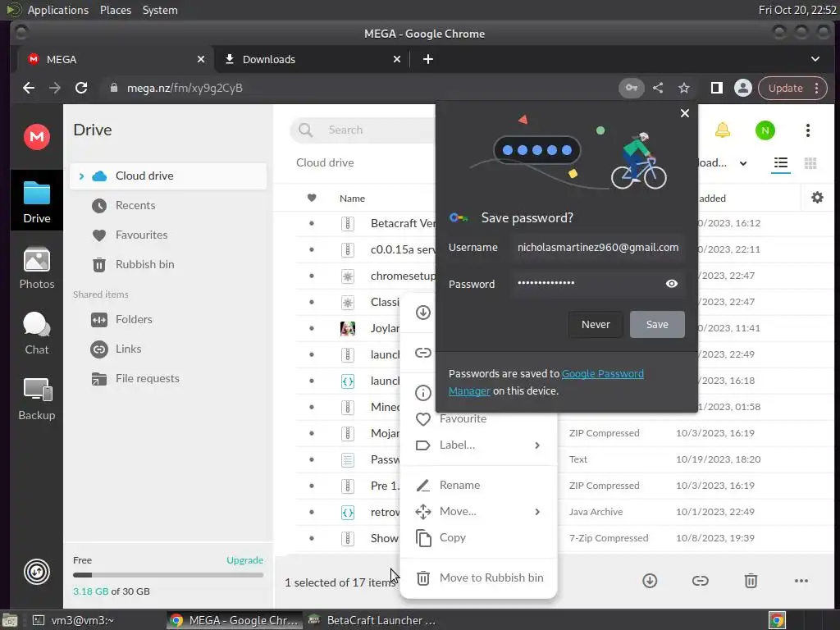Reload the page
The image size is (840, 630).
pyautogui.click(x=81, y=88)
